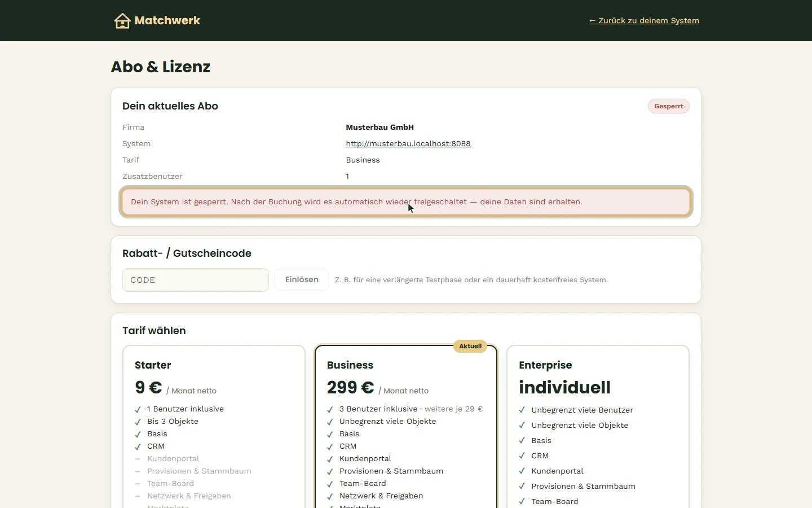Click dash icon beside Starter 'Kundenportal'
Viewport: 812px width, 508px height.
click(138, 459)
